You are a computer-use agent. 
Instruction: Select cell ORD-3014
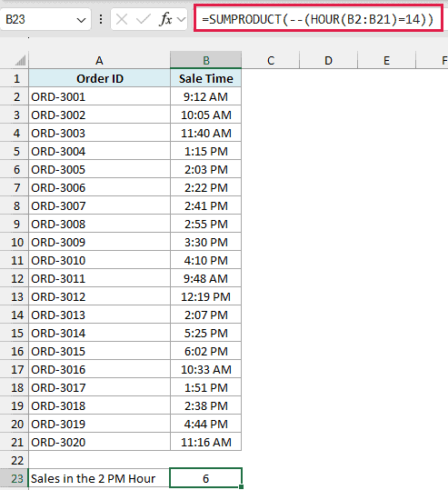click(99, 333)
